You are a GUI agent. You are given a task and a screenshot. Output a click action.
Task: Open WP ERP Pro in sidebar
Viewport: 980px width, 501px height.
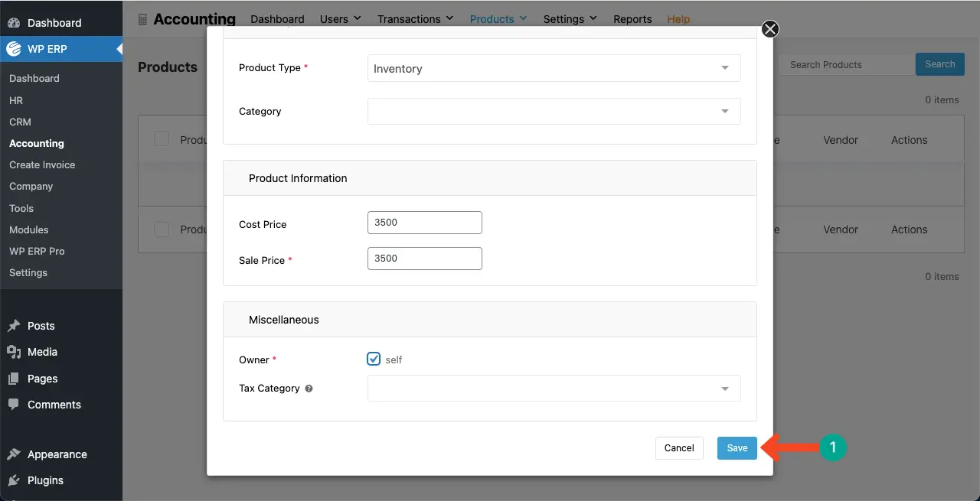pos(37,251)
